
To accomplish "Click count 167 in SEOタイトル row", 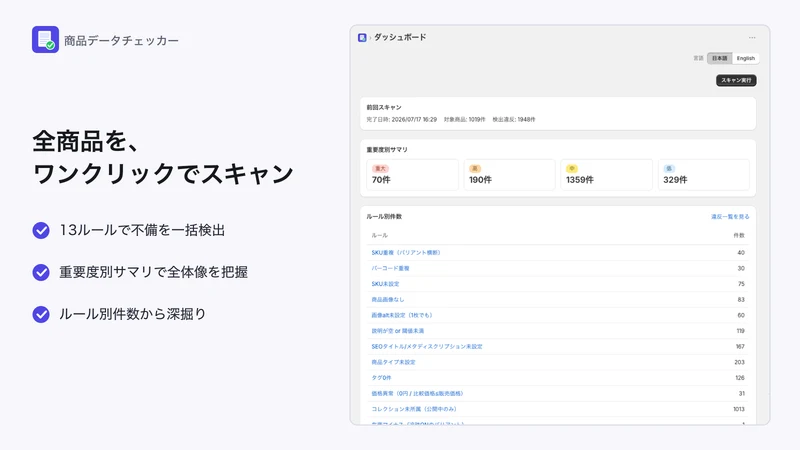I will tap(740, 346).
